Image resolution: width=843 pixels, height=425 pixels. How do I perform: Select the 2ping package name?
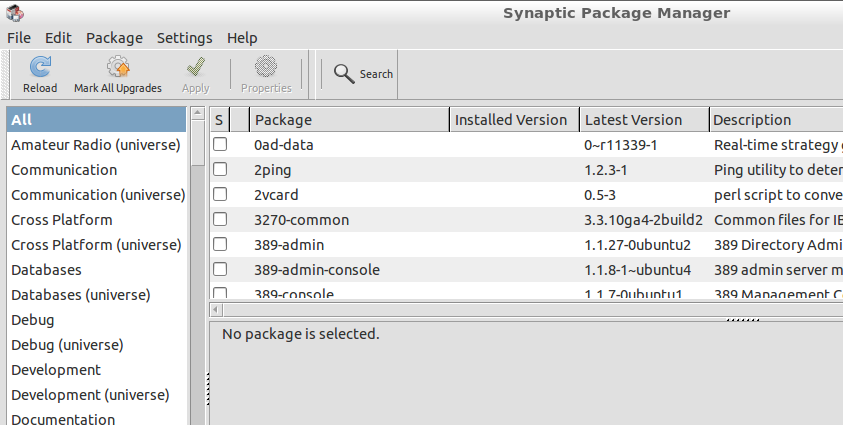coord(273,170)
